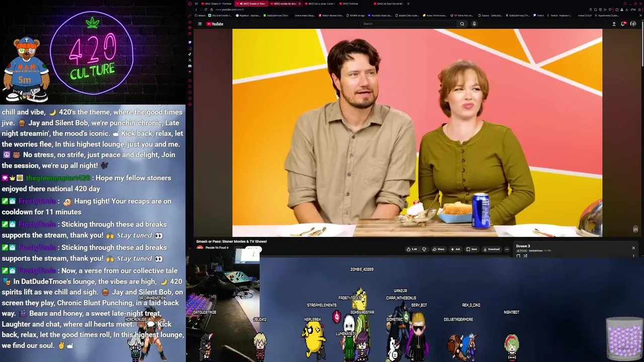Open the 'Online Head Shop' bookmark
The image size is (644, 362).
pos(304,16)
